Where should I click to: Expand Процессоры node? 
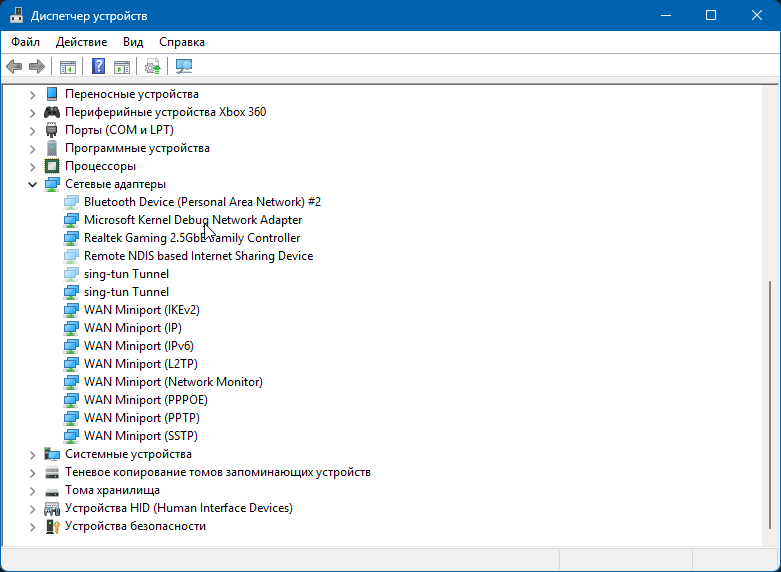click(32, 166)
